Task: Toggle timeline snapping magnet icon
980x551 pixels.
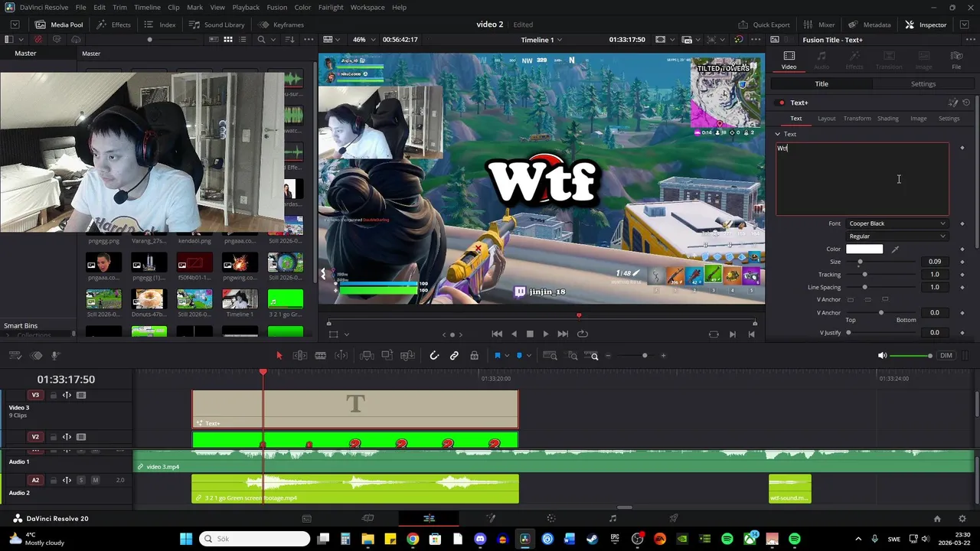Action: (x=434, y=355)
